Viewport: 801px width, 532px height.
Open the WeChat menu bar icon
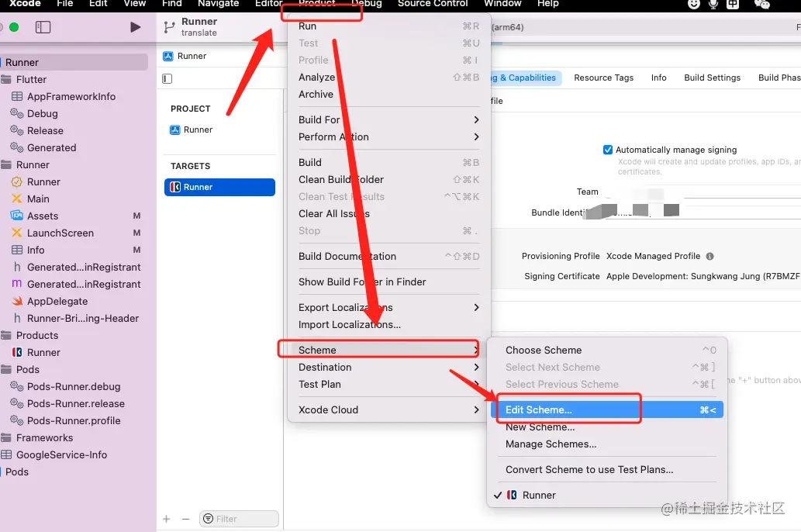(x=761, y=4)
